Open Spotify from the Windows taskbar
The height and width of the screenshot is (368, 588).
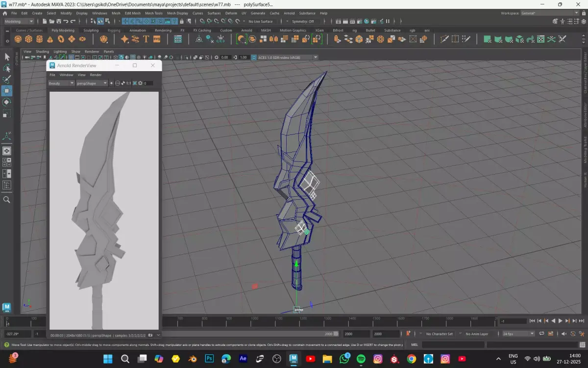(361, 359)
